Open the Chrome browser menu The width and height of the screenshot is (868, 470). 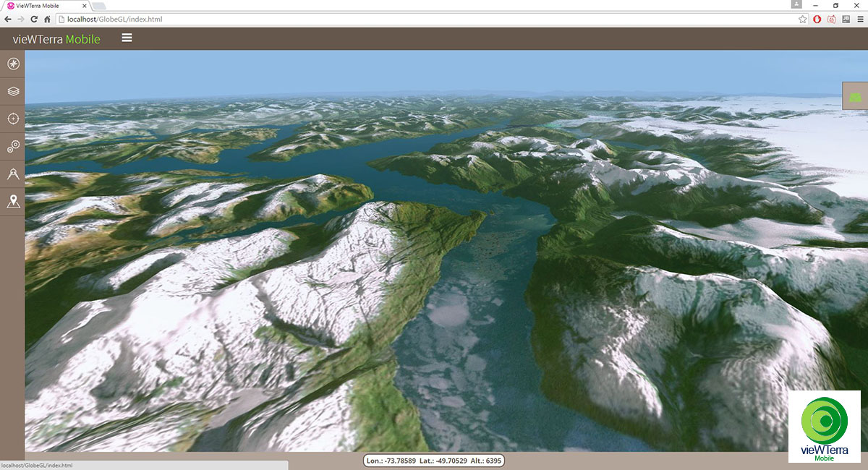pyautogui.click(x=859, y=19)
